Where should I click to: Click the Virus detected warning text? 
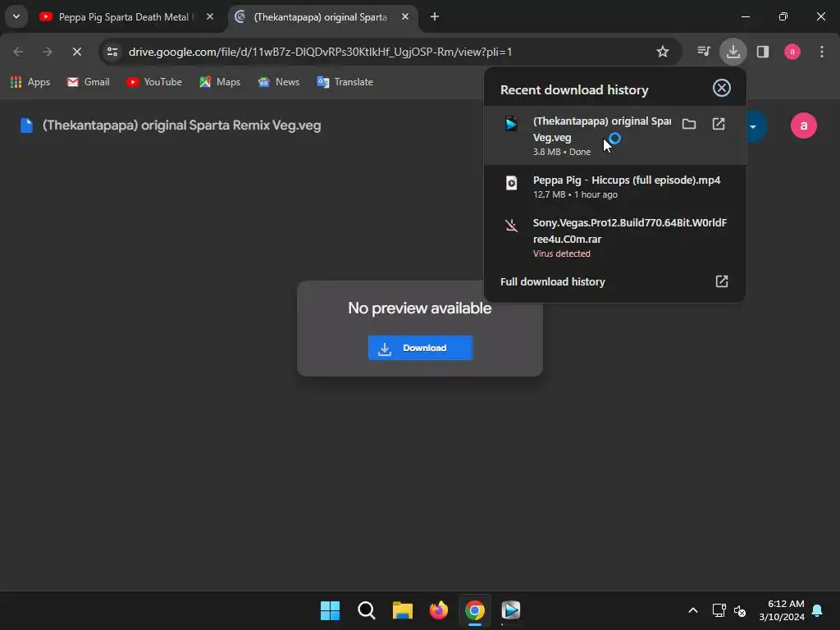[x=561, y=253]
